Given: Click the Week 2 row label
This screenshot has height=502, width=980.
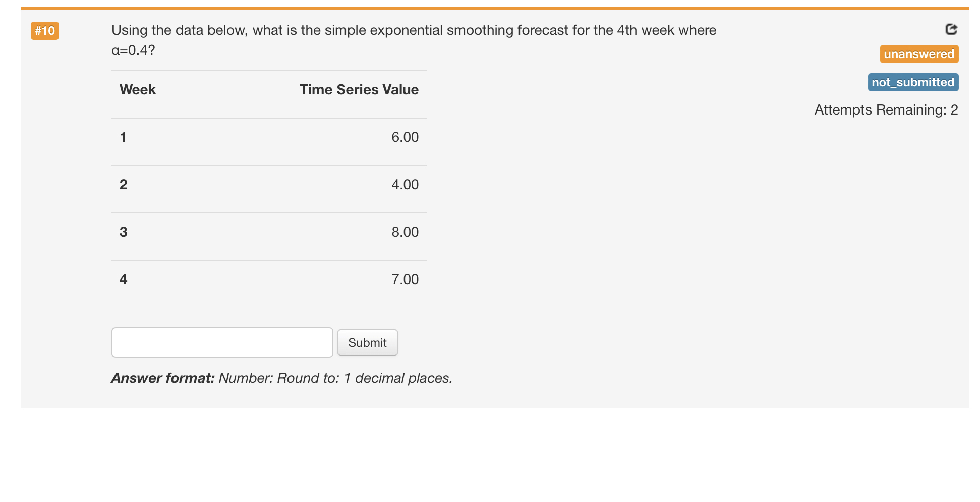Looking at the screenshot, I should (x=123, y=185).
